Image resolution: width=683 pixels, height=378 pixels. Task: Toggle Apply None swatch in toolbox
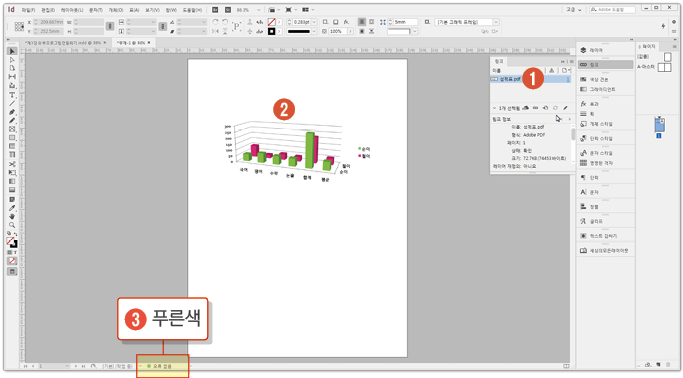coord(12,261)
